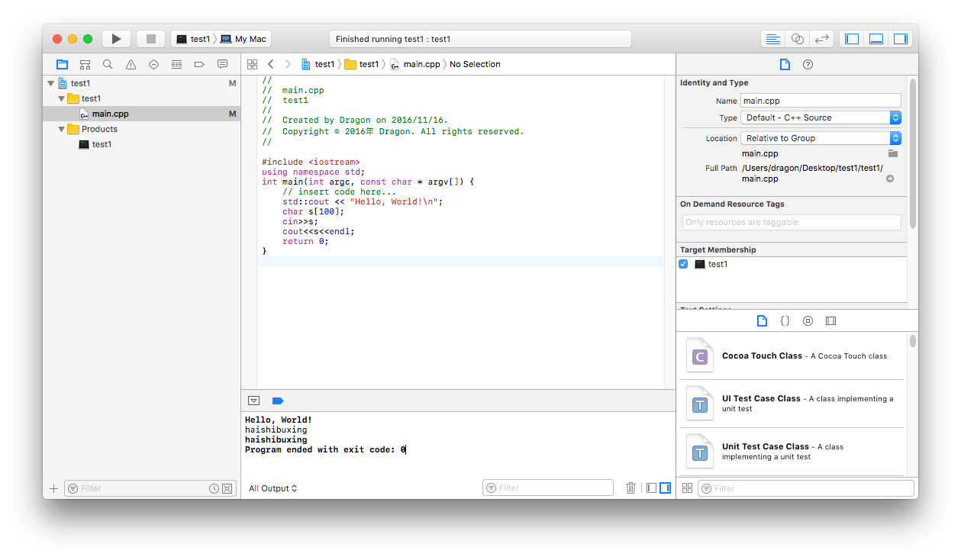Open related items grid menu in jump bar

point(252,64)
